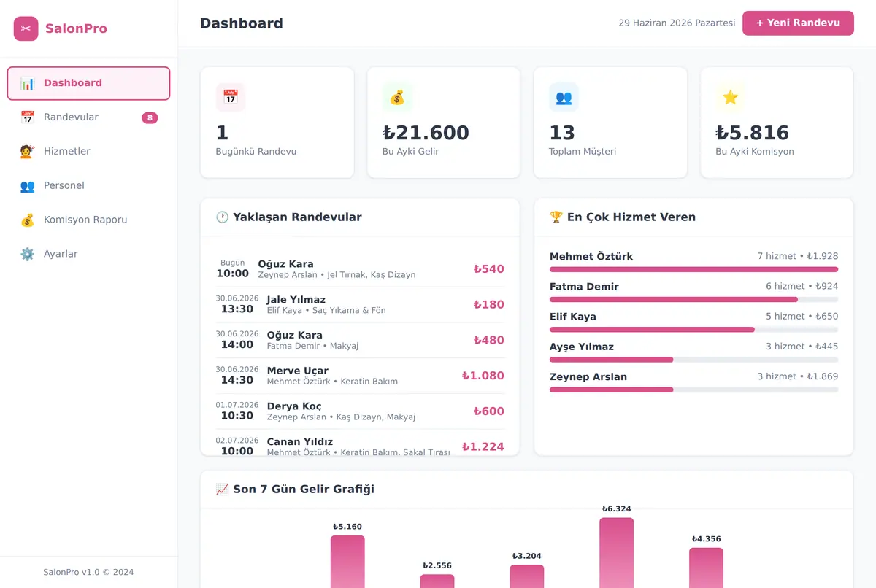Click the star icon on Bu Ayki Komisyon card
Image resolution: width=876 pixels, height=588 pixels.
point(730,97)
